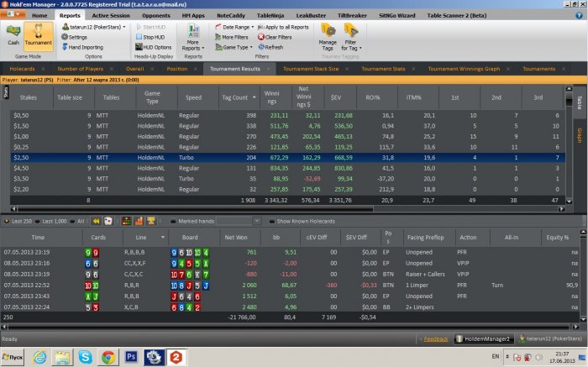The height and width of the screenshot is (367, 588).
Task: Click the gold trophy icon in hands toolbar
Action: (x=151, y=221)
